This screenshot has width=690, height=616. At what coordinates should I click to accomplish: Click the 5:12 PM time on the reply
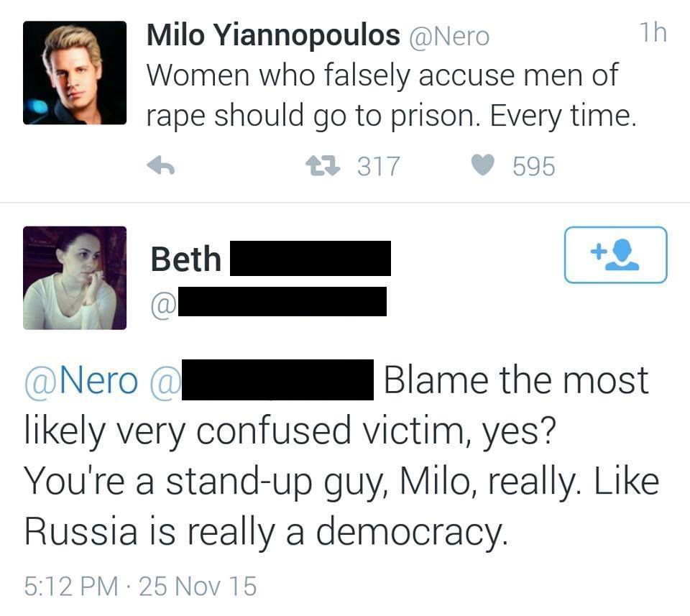click(70, 587)
